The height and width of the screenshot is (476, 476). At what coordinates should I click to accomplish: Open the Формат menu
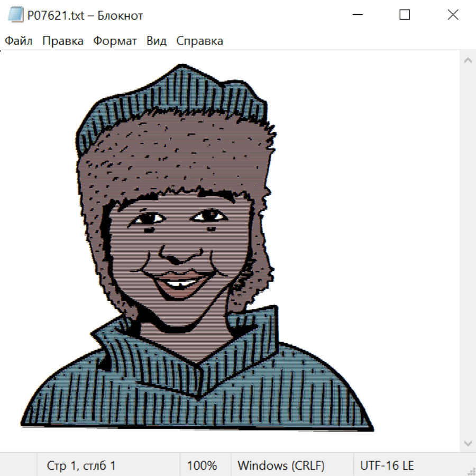(115, 41)
